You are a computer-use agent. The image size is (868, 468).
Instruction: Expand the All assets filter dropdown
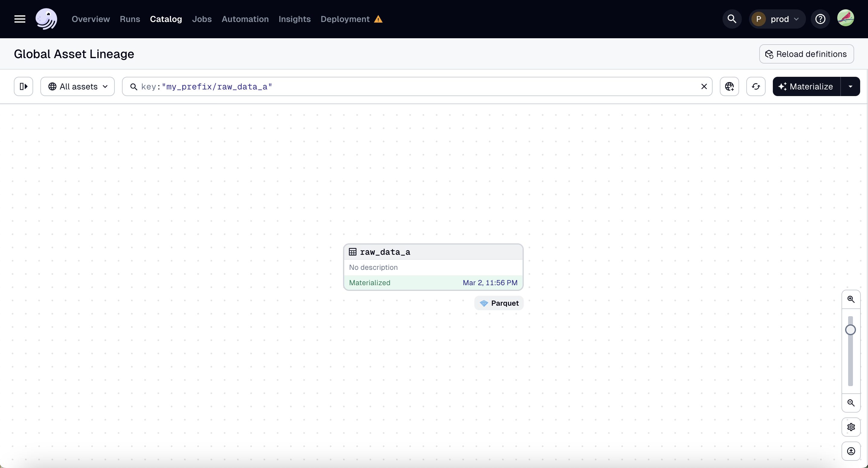coord(77,86)
